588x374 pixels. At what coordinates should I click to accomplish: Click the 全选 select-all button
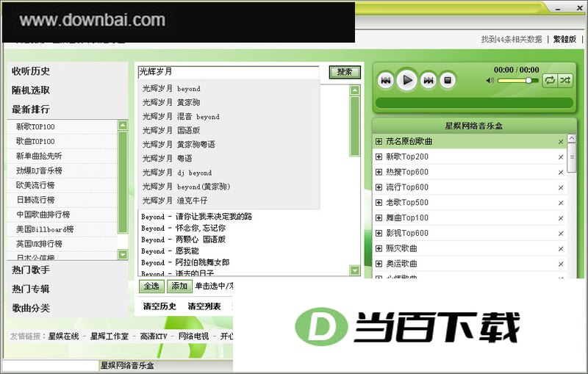coord(151,287)
